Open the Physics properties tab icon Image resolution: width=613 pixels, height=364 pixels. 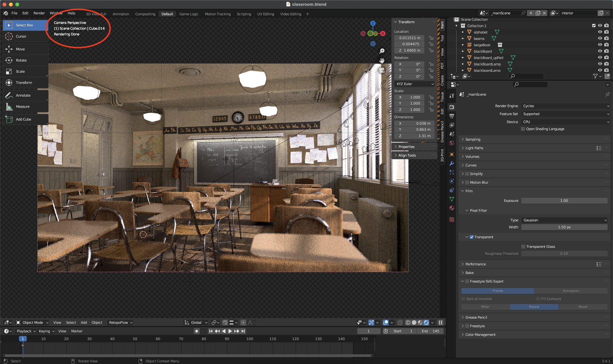(452, 181)
